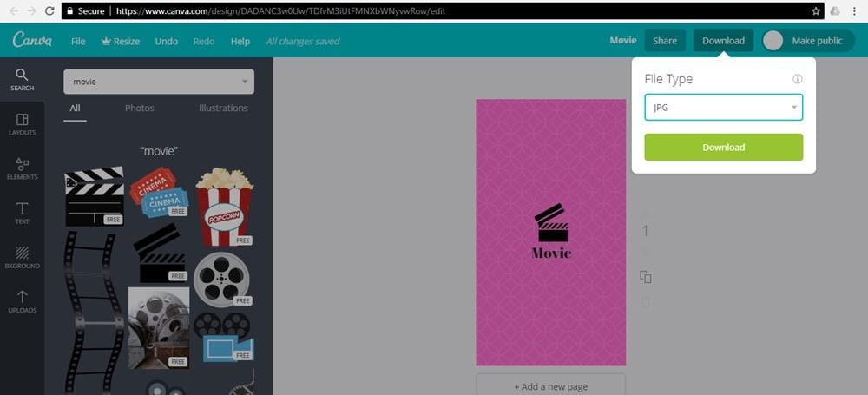Screen dimensions: 868x395
Task: Click the browser forward arrow
Action: [31, 10]
